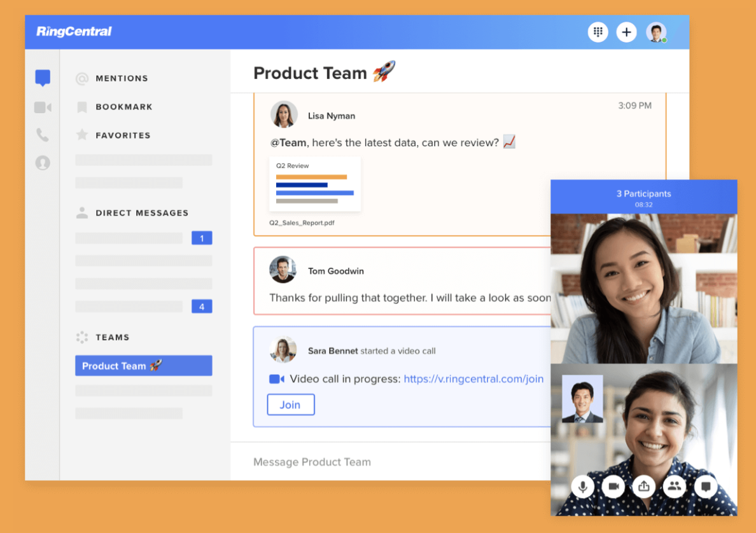Click the 3:09 PM timestamp
756x533 pixels.
click(x=634, y=106)
